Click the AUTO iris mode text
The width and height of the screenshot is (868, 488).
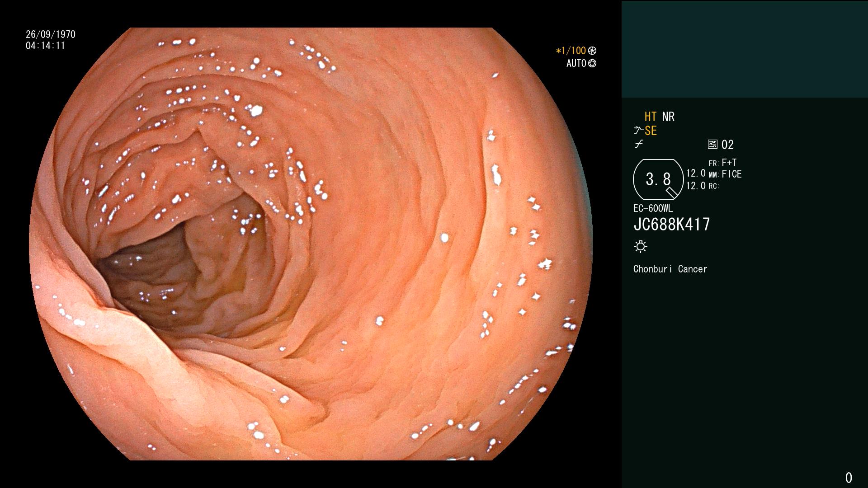click(576, 63)
